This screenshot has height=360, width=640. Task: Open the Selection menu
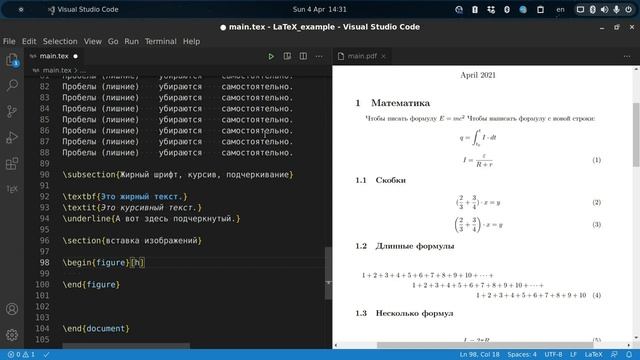[60, 41]
